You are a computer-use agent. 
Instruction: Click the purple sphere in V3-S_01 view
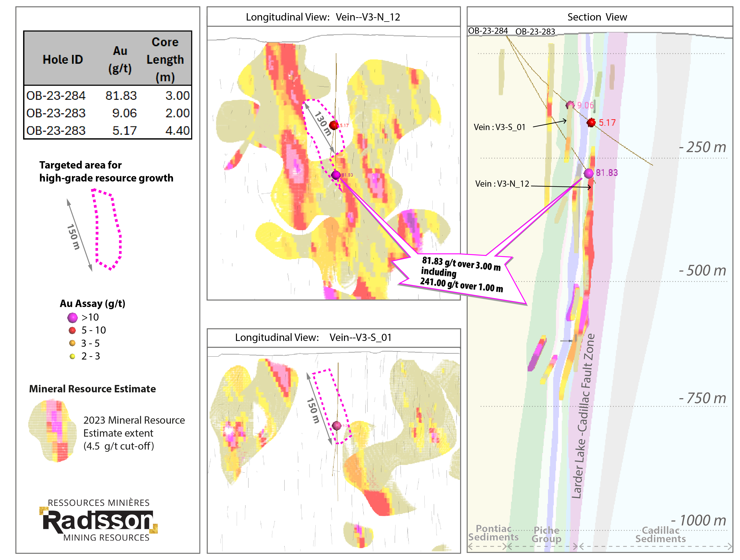point(337,426)
